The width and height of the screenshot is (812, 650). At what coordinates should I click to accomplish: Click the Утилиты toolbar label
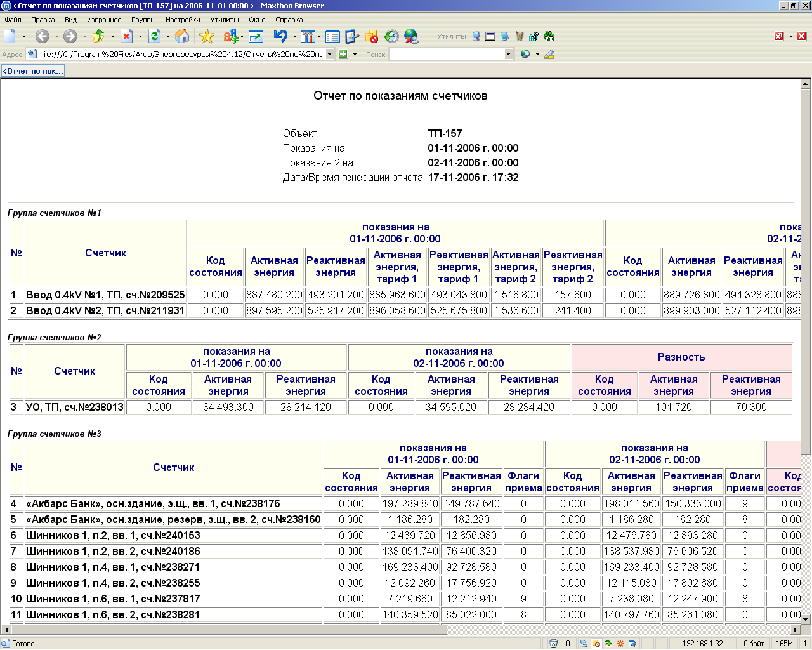coord(452,37)
